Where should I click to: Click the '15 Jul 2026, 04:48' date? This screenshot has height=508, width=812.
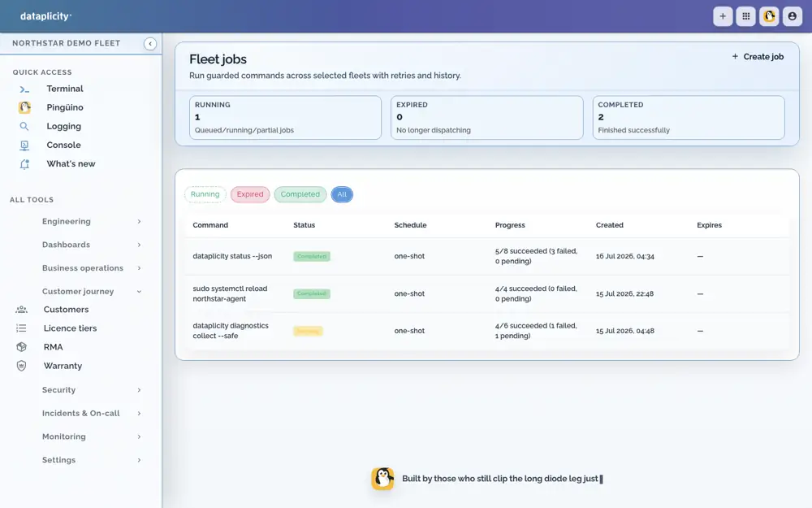point(625,331)
